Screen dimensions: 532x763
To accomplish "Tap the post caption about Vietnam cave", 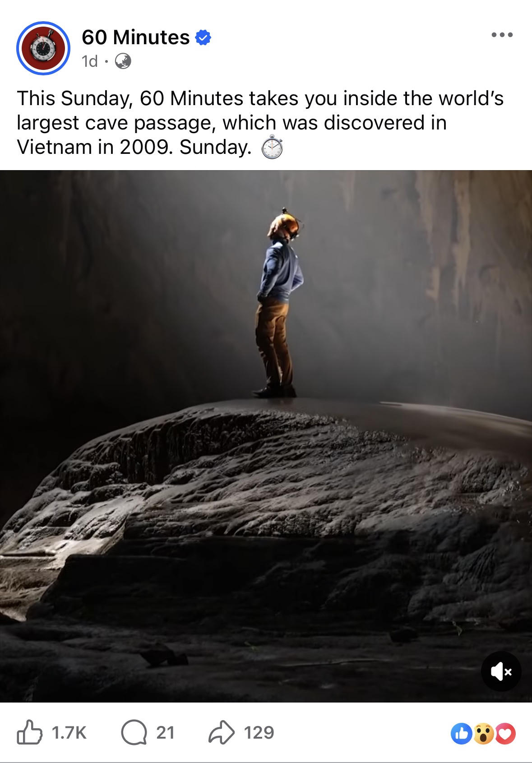I will [260, 123].
